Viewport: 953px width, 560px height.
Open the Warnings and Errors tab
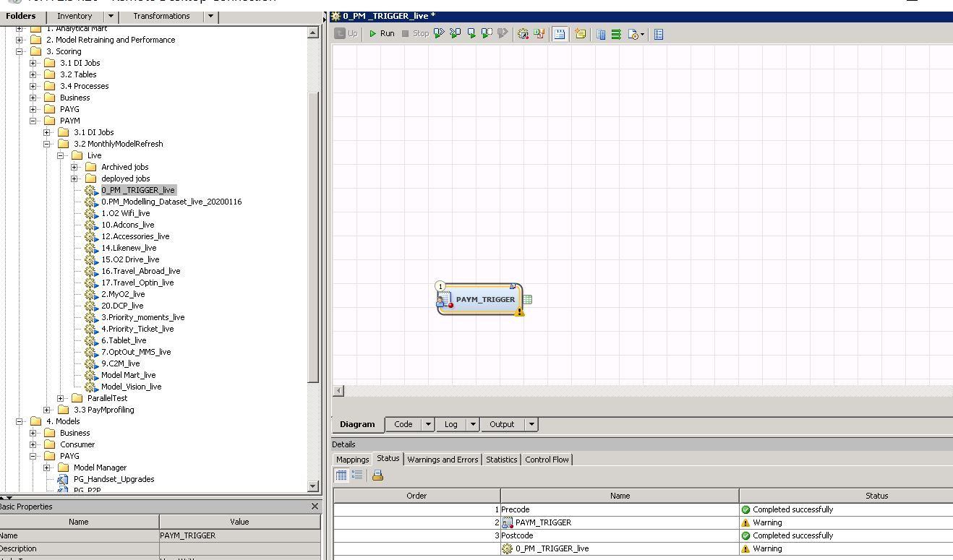pyautogui.click(x=443, y=459)
